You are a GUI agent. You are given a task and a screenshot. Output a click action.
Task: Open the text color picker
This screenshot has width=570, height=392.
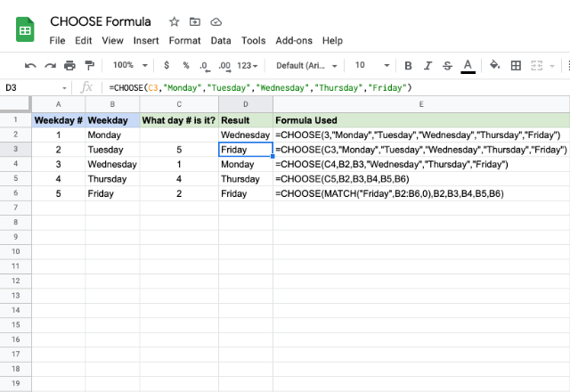coord(468,66)
